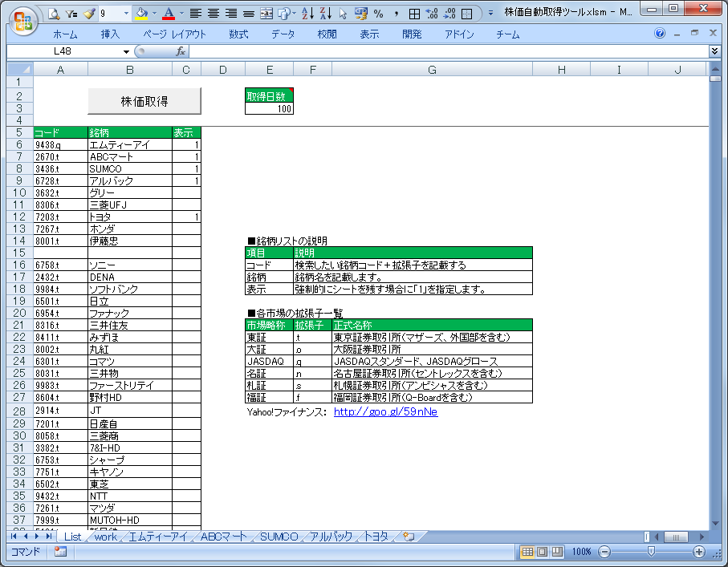Decrease decimal places
The image size is (728, 567).
tap(449, 14)
